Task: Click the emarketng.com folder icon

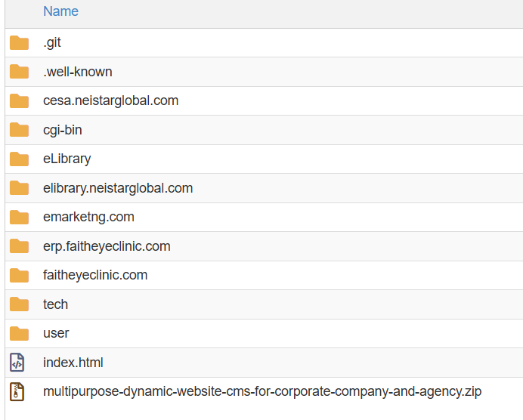Action: [19, 217]
